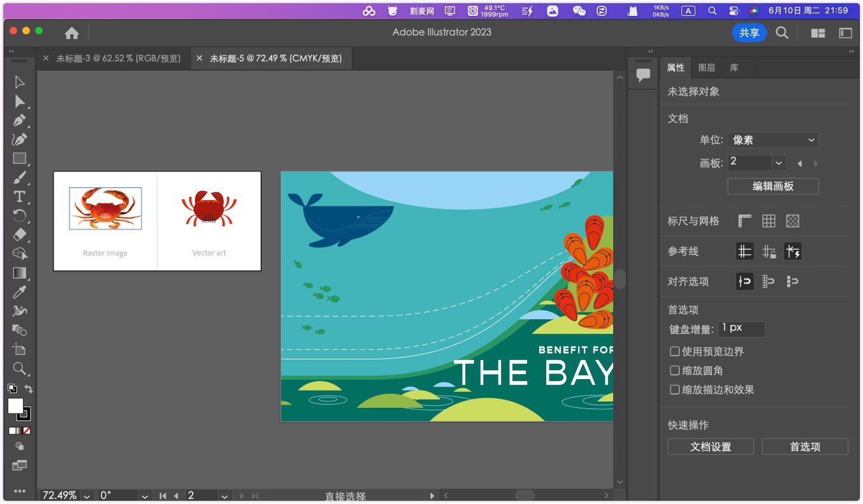Select the Type tool
The width and height of the screenshot is (863, 504).
(x=20, y=196)
